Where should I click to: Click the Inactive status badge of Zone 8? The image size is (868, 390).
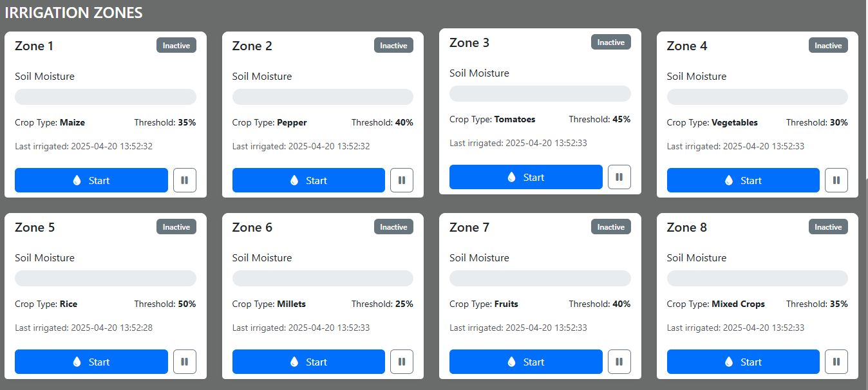(828, 227)
